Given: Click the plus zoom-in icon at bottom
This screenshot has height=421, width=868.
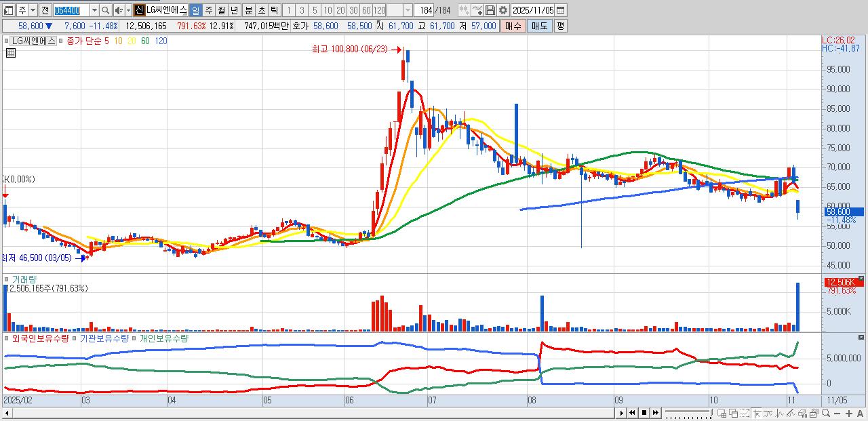Looking at the screenshot, I should coord(849,414).
